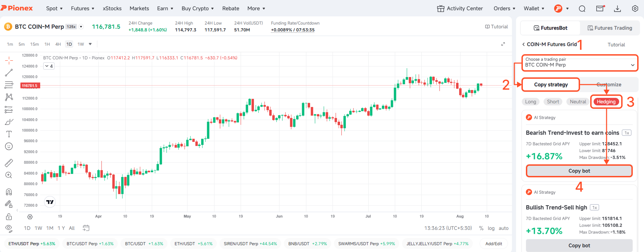The width and height of the screenshot is (644, 252).
Task: Select the 1W chart interval
Action: point(81,44)
